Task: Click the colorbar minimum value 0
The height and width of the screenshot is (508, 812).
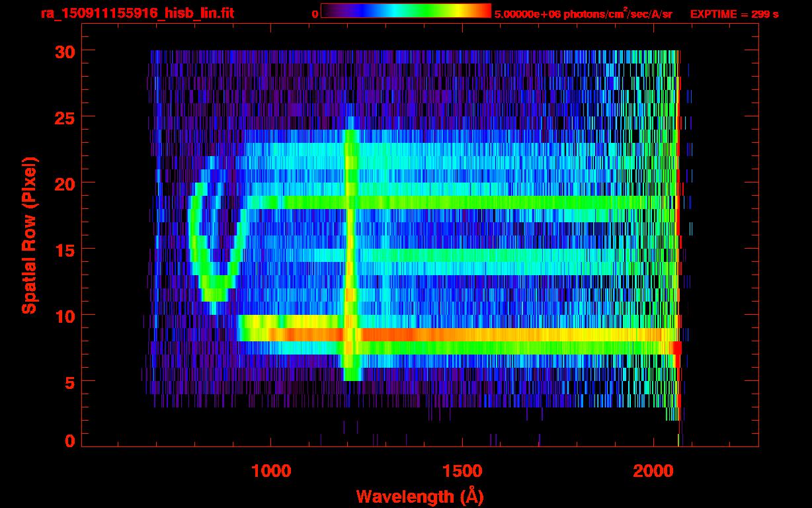Action: (315, 14)
